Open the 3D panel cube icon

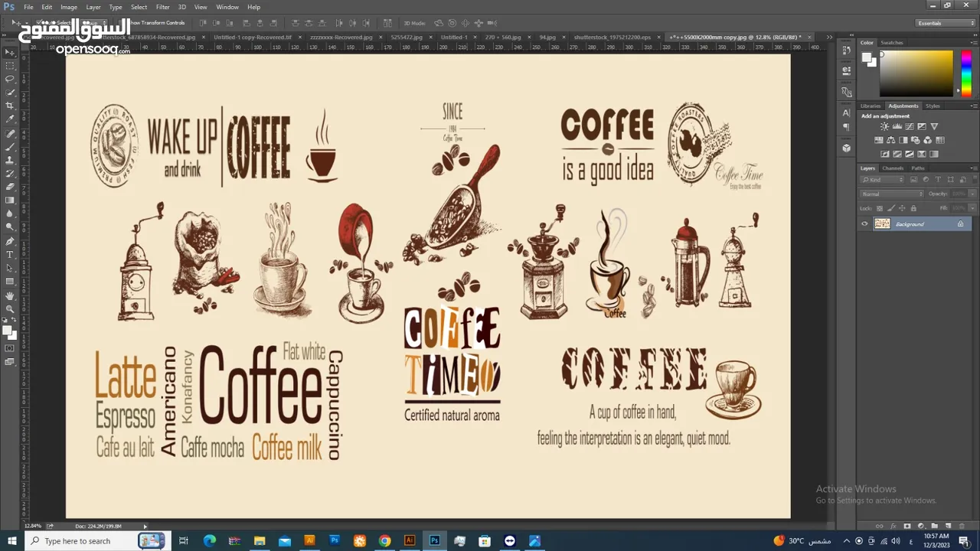point(846,148)
